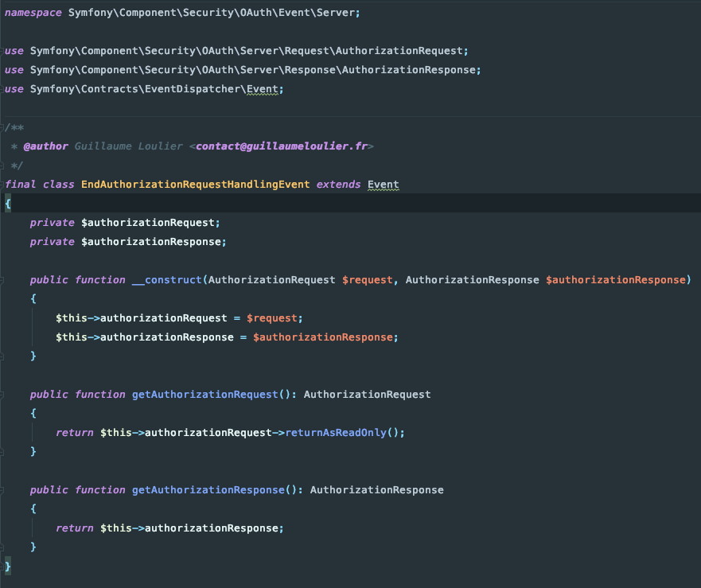
Task: Click the @author annotation tag
Action: click(x=44, y=146)
